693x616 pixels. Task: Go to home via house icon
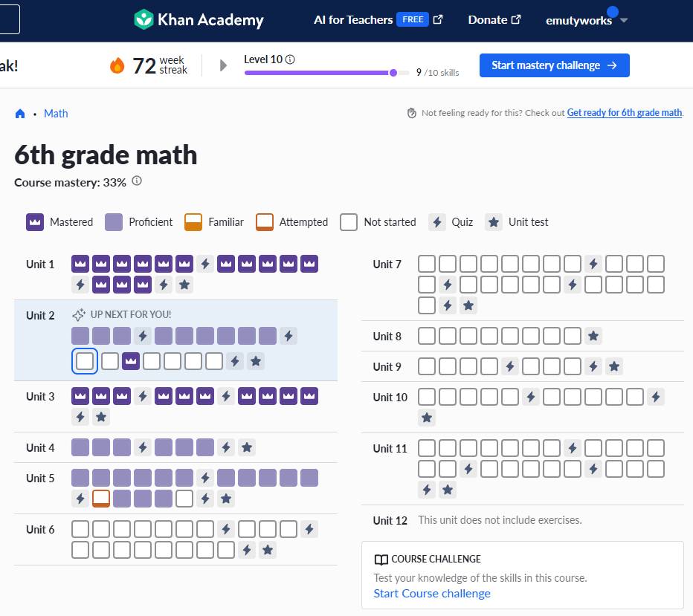(x=20, y=114)
